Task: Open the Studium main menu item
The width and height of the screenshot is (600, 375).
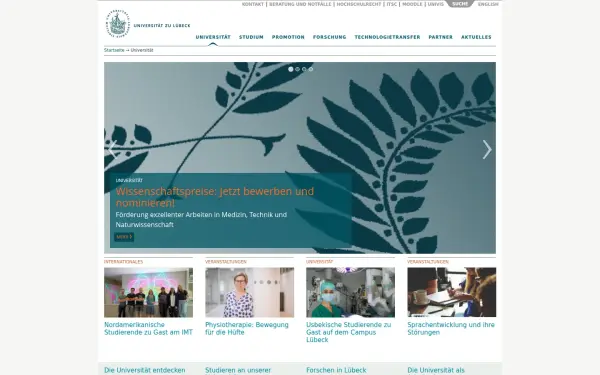Action: point(251,37)
